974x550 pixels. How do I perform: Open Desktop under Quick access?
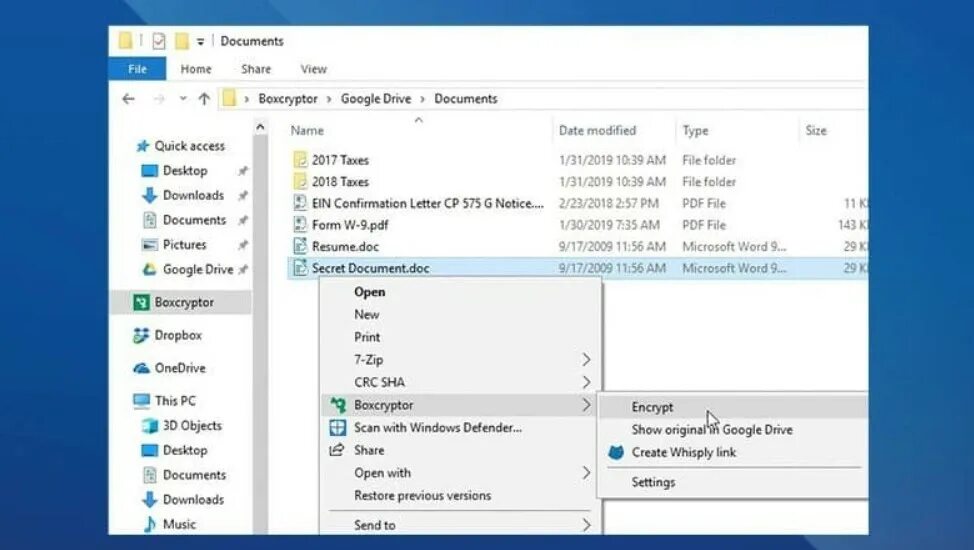pos(185,170)
